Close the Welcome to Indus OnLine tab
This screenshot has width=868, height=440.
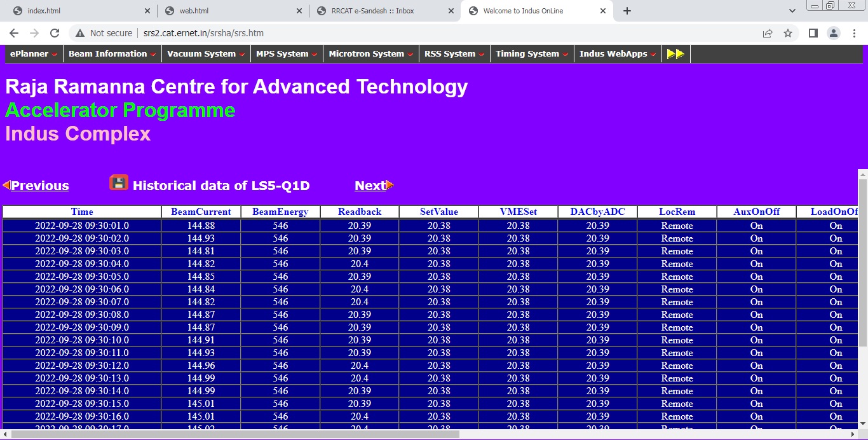pyautogui.click(x=603, y=11)
